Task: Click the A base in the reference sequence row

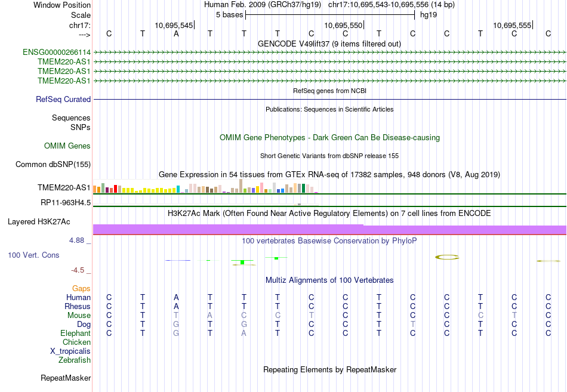Action: coord(176,34)
